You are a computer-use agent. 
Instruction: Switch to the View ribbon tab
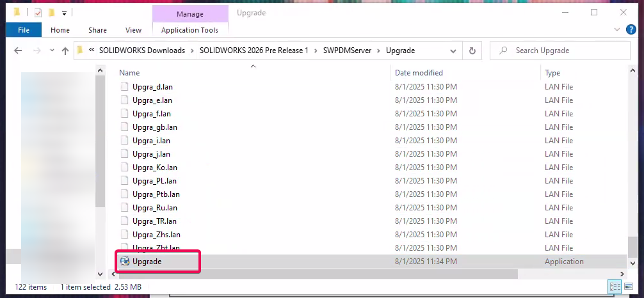133,30
